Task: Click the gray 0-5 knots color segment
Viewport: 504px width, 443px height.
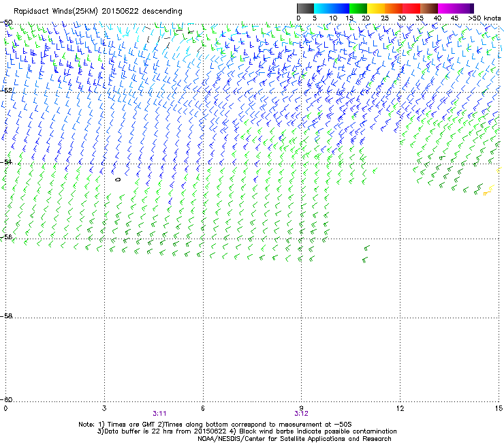Action: click(x=305, y=8)
